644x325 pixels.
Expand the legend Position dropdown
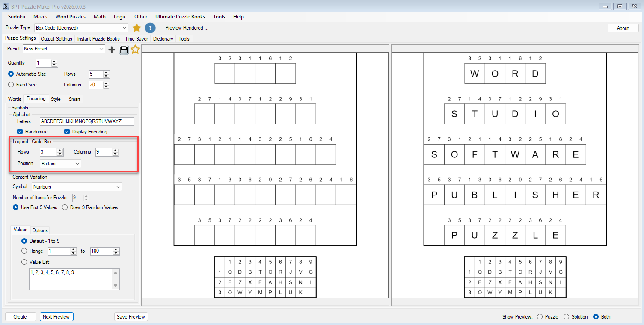click(x=60, y=164)
